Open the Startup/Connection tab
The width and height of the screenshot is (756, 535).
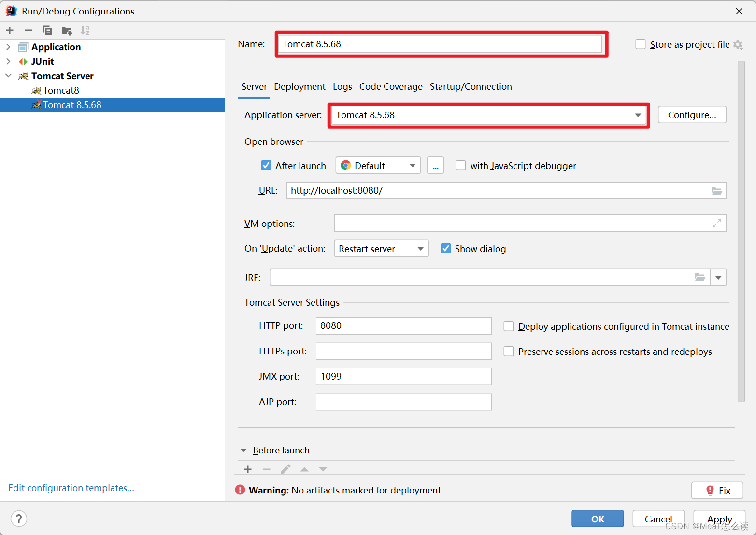coord(471,87)
